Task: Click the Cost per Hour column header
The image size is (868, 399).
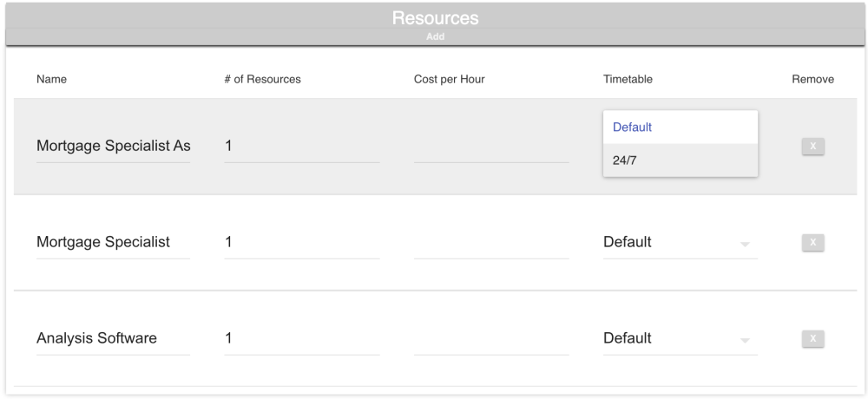Action: pyautogui.click(x=449, y=80)
